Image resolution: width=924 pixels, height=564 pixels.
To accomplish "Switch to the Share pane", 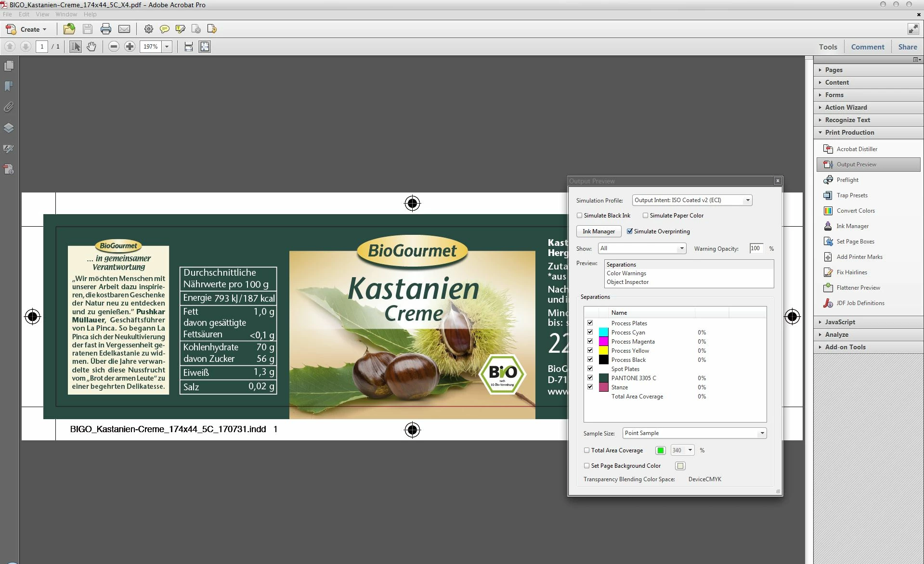I will pos(908,47).
